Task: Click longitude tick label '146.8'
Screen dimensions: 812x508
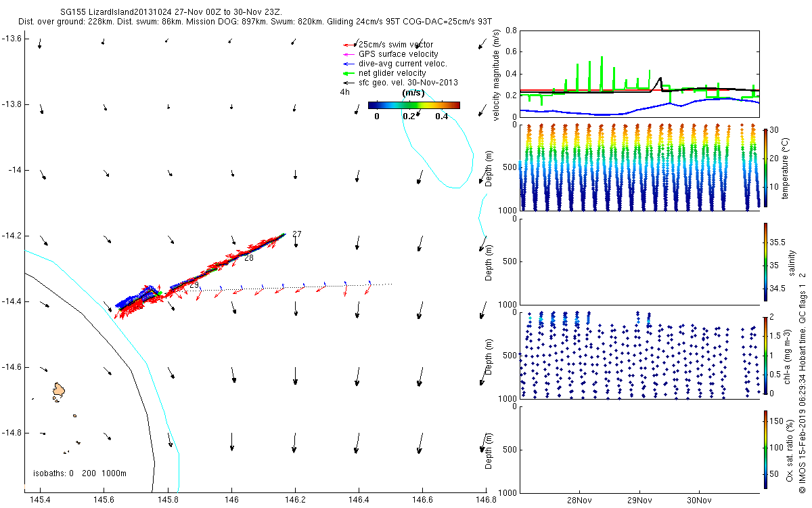Action: tap(486, 501)
